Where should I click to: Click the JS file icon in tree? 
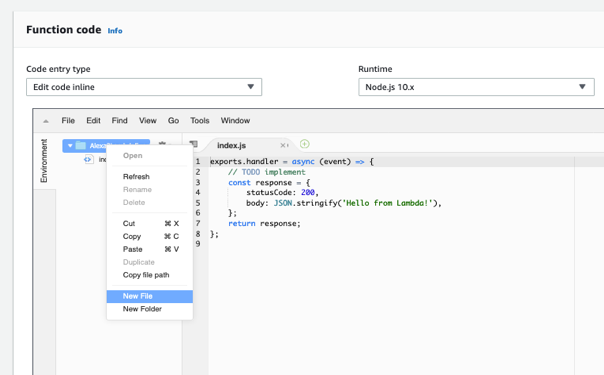click(x=88, y=159)
